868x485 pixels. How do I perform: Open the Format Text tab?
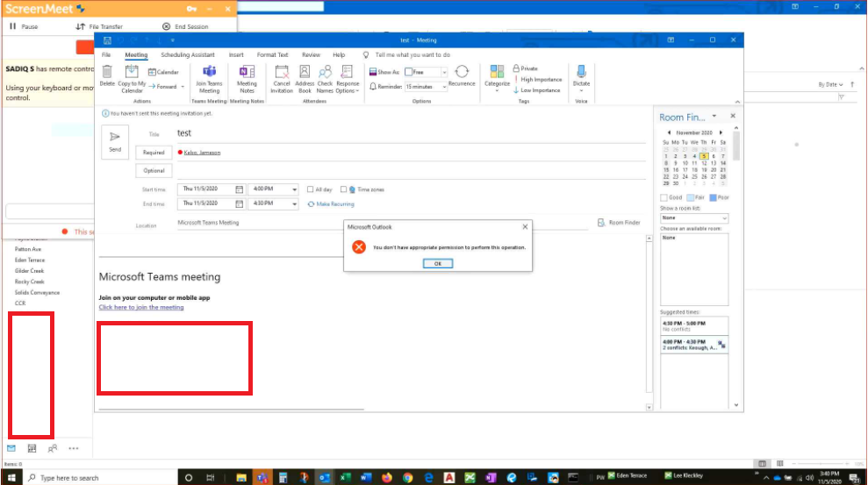point(272,54)
